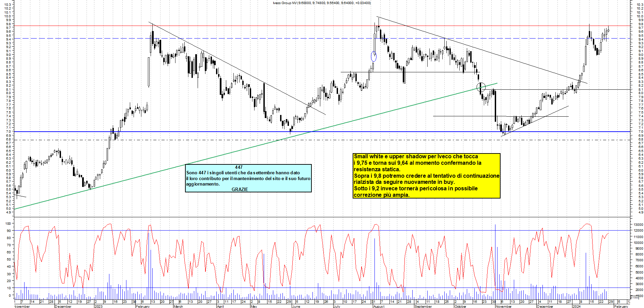Viewport: 644px width, 308px height.
Task: Click the "5000" volume scale label
Action: pyautogui.click(x=639, y=272)
